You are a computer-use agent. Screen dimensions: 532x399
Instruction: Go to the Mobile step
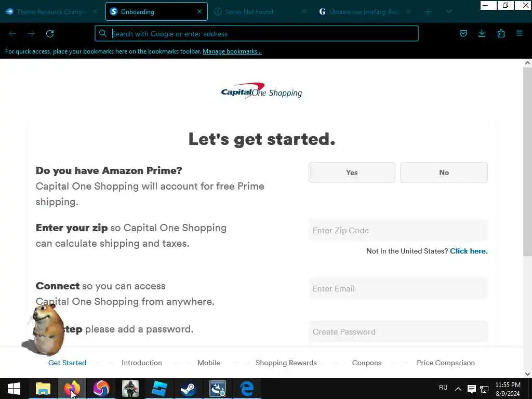click(x=209, y=363)
